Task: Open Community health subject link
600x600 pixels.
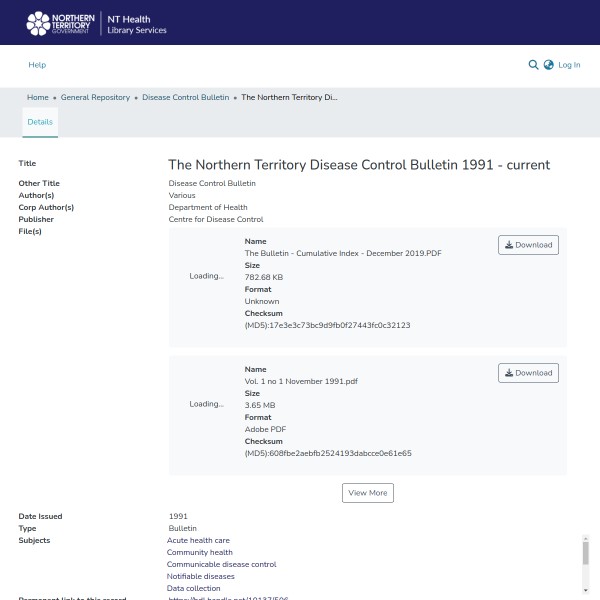Action: 199,552
